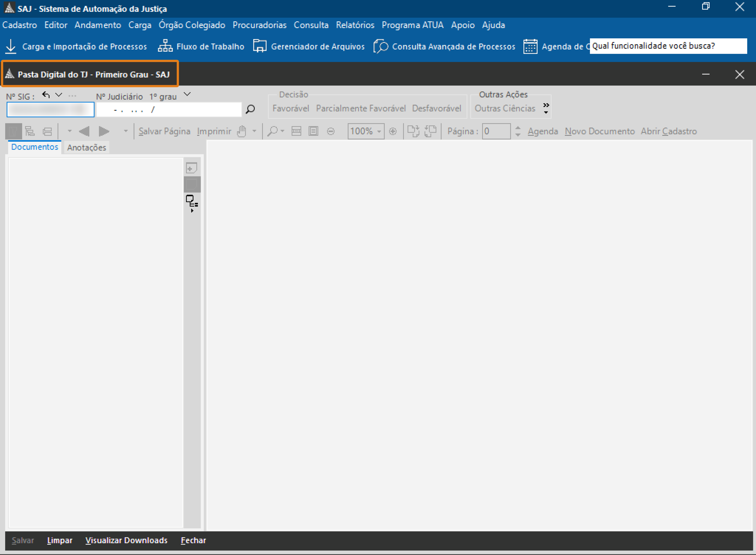The width and height of the screenshot is (756, 555).
Task: Click the Fechar button
Action: (x=193, y=540)
